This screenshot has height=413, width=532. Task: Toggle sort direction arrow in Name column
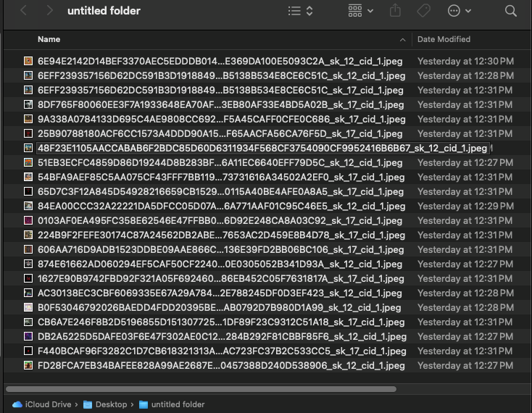coord(402,40)
